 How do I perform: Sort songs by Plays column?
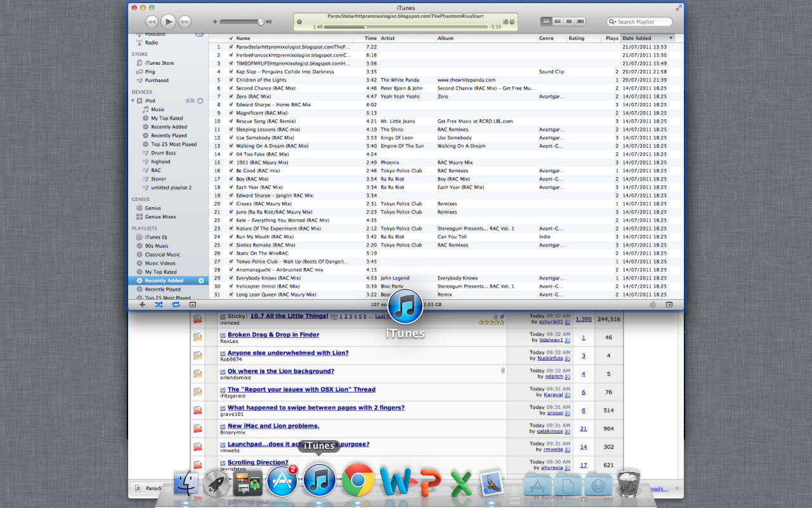(612, 38)
